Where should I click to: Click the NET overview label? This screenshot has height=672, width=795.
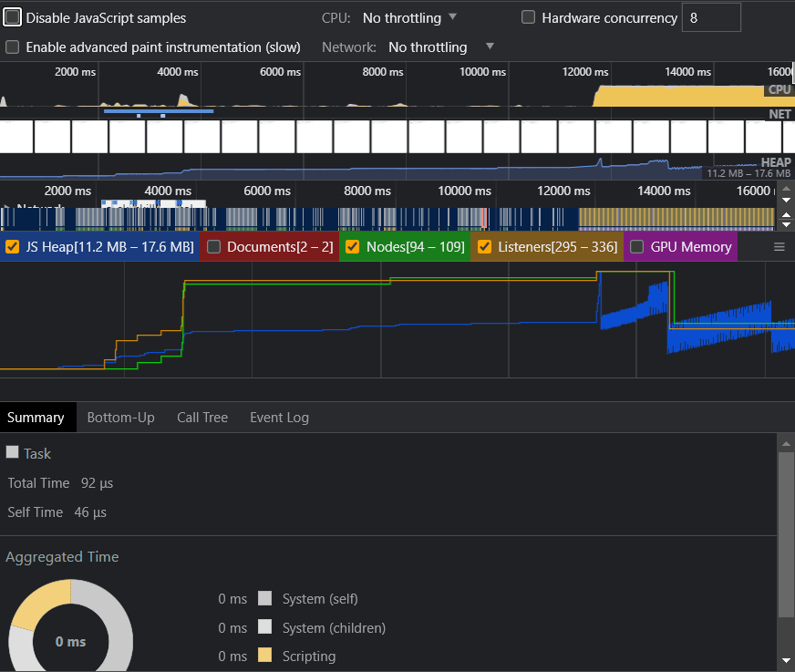tap(780, 114)
